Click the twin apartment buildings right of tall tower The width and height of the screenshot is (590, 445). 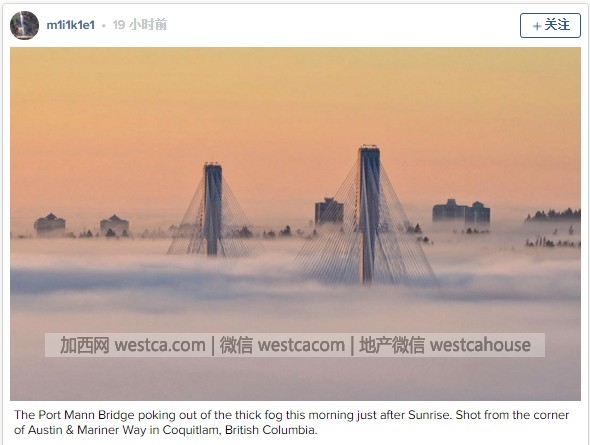[461, 212]
